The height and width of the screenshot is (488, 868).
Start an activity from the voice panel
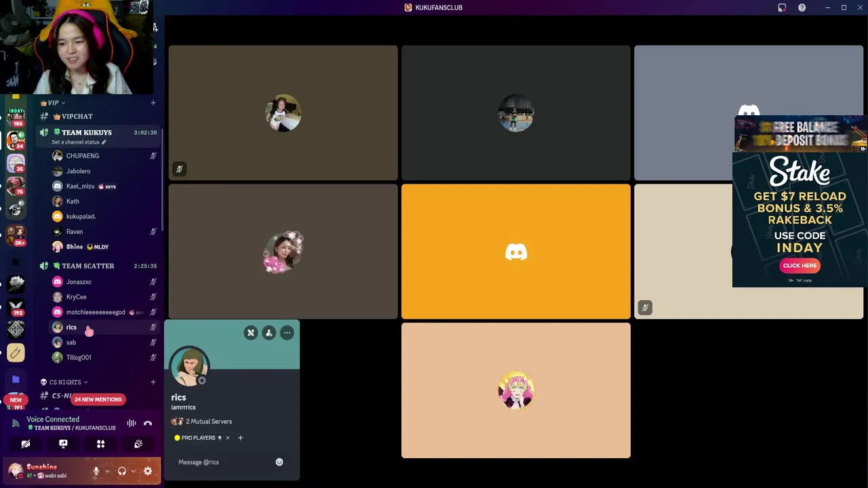pos(100,444)
